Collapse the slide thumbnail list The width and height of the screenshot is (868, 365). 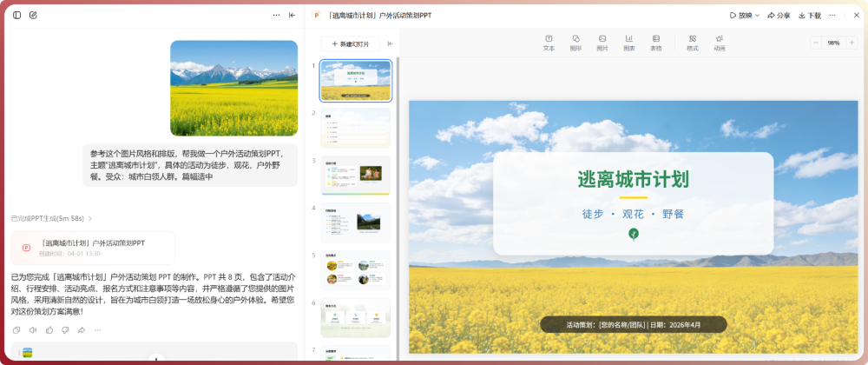click(x=390, y=43)
